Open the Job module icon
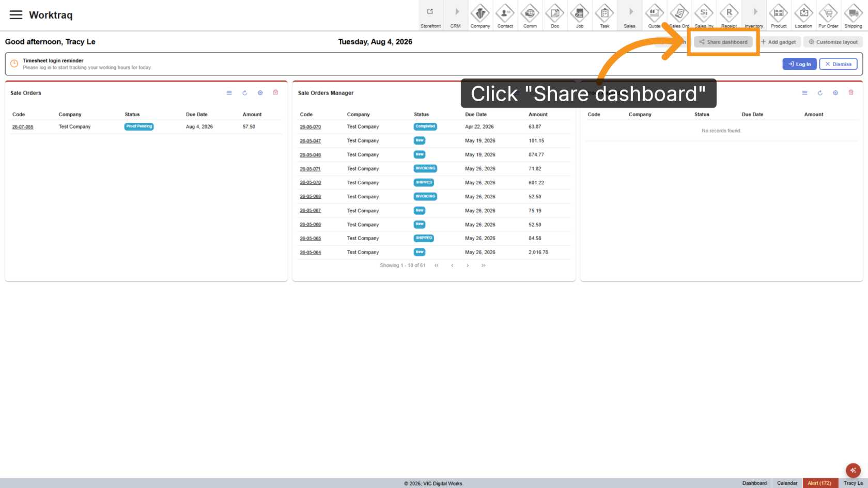The height and width of the screenshot is (488, 868). [x=580, y=15]
